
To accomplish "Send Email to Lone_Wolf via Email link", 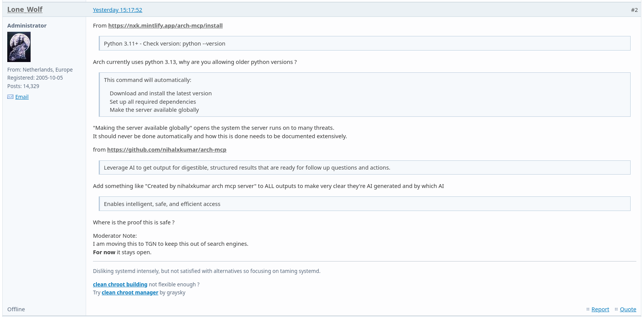I will [22, 97].
